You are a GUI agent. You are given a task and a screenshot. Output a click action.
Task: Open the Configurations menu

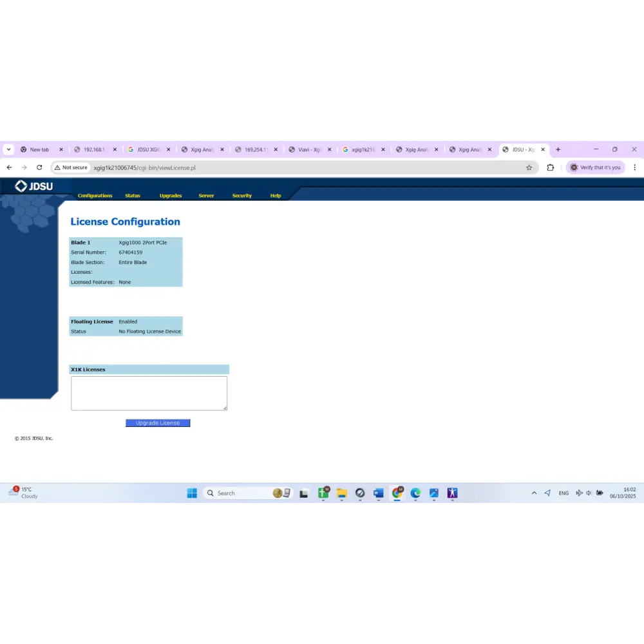coord(95,196)
